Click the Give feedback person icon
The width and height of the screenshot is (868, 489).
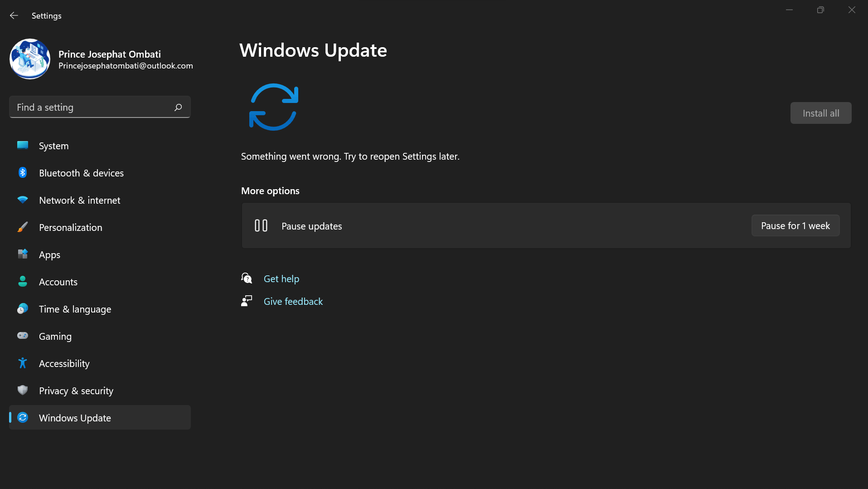coord(247,301)
